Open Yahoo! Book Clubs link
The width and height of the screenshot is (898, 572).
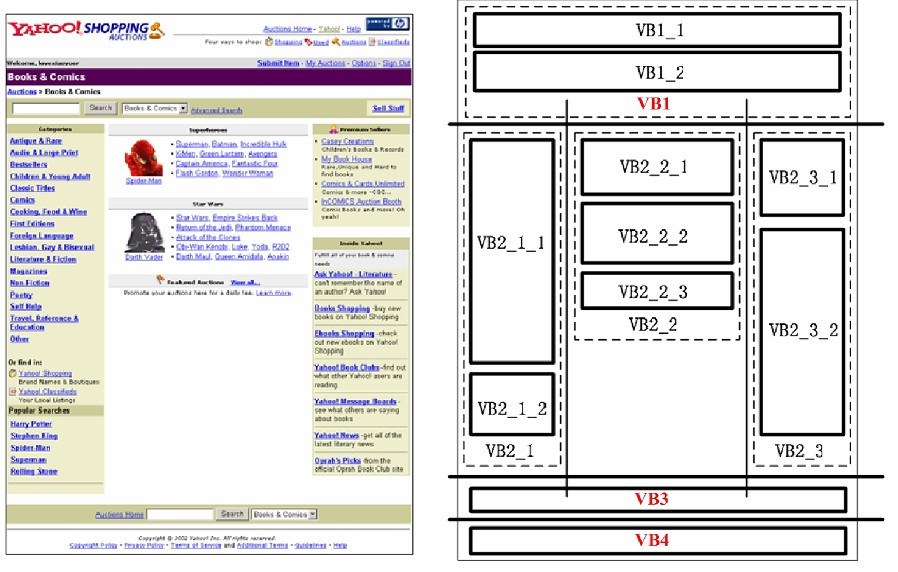click(x=347, y=368)
